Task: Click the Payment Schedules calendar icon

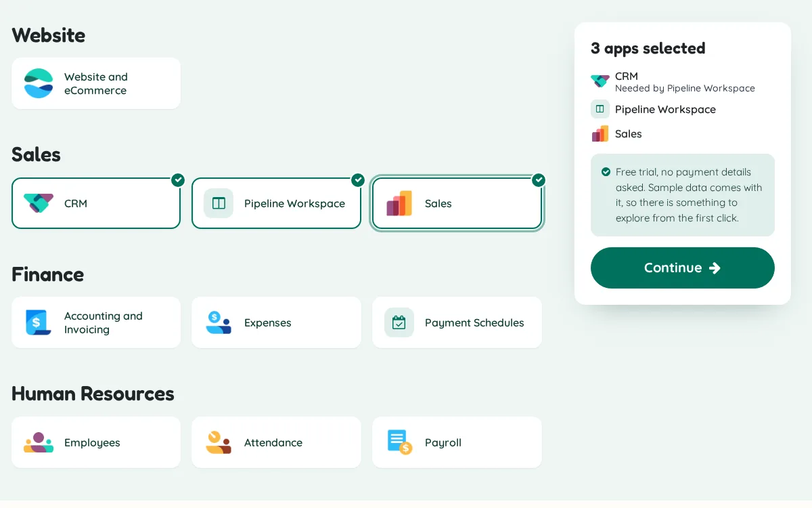Action: click(399, 322)
